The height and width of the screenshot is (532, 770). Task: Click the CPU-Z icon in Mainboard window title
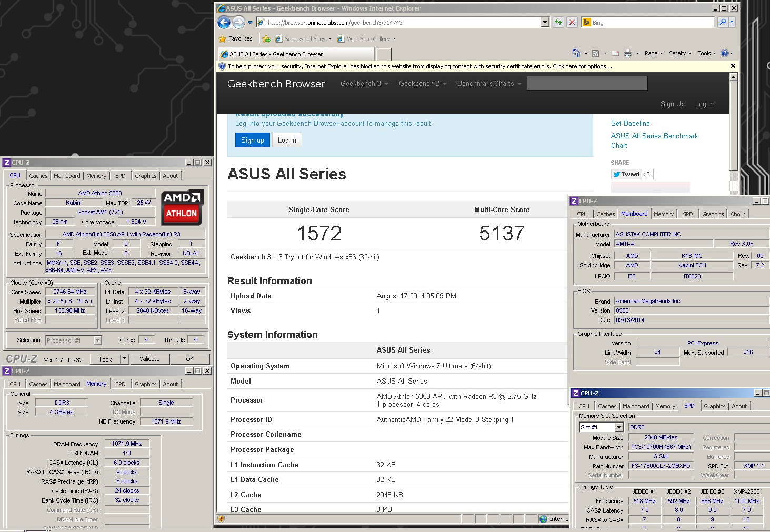(x=574, y=201)
